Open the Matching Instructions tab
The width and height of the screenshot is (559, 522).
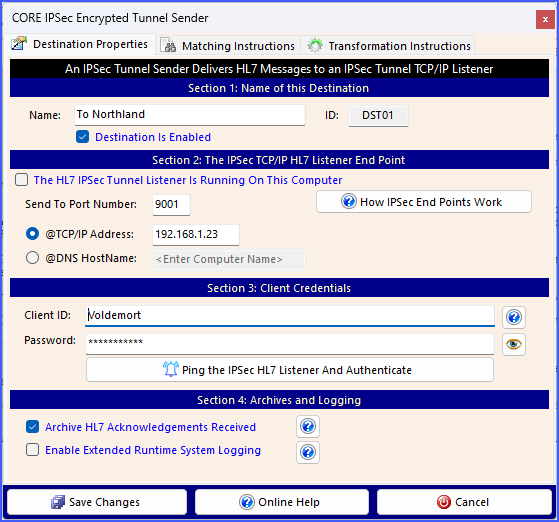[228, 46]
